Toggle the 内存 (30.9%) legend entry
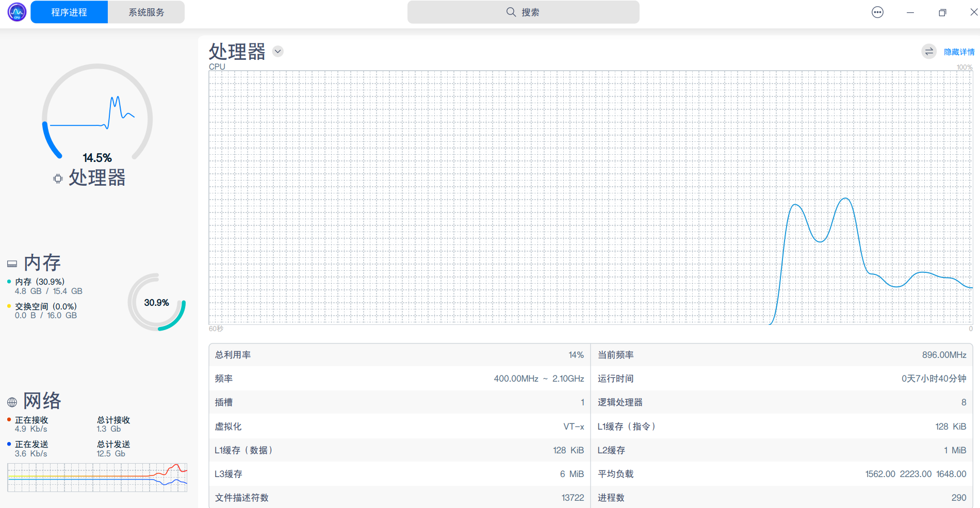The height and width of the screenshot is (508, 980). pos(39,282)
